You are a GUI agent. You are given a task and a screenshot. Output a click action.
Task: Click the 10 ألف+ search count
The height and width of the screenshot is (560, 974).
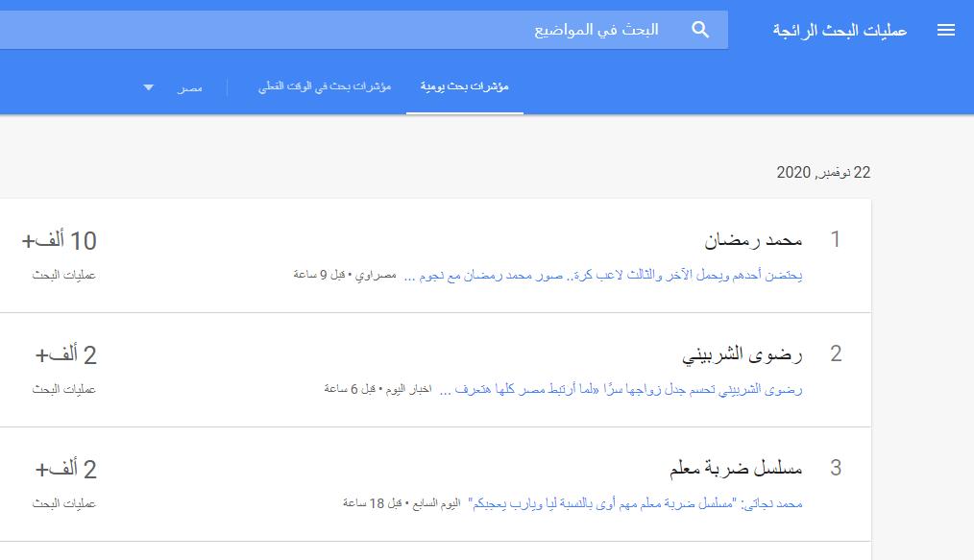[x=59, y=241]
